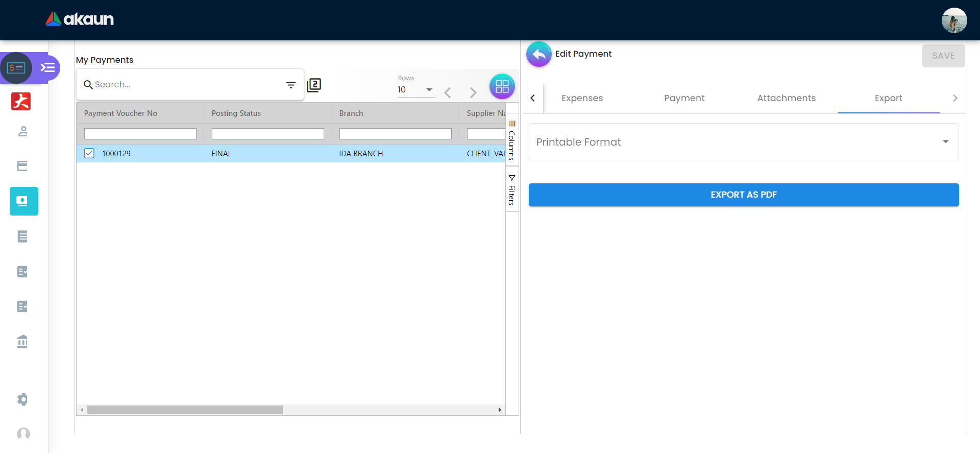This screenshot has height=453, width=980.
Task: Click the SAVE button
Action: 943,56
